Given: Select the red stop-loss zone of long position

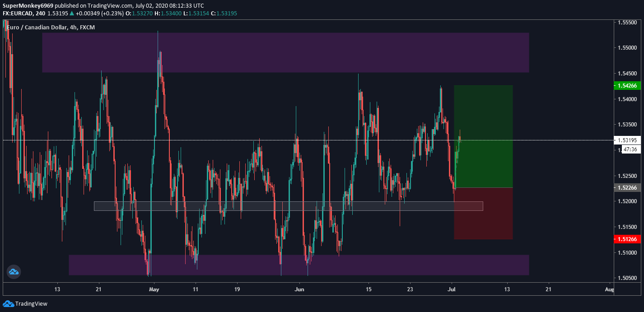Looking at the screenshot, I should (483, 214).
